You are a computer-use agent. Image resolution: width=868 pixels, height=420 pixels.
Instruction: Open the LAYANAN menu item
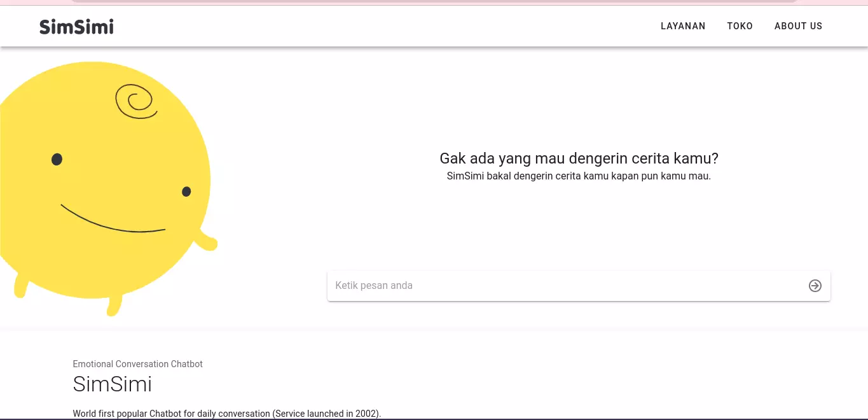click(x=683, y=26)
